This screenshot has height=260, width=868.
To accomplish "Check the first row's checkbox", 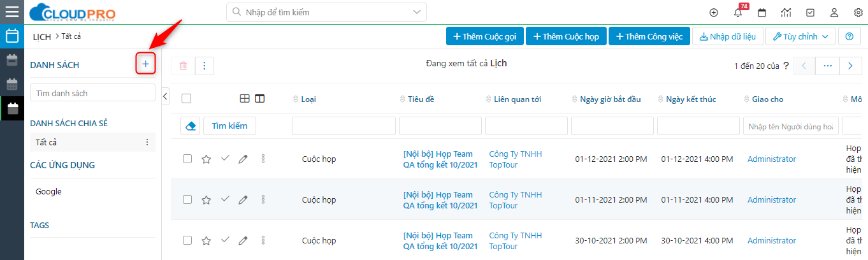I will [x=187, y=159].
